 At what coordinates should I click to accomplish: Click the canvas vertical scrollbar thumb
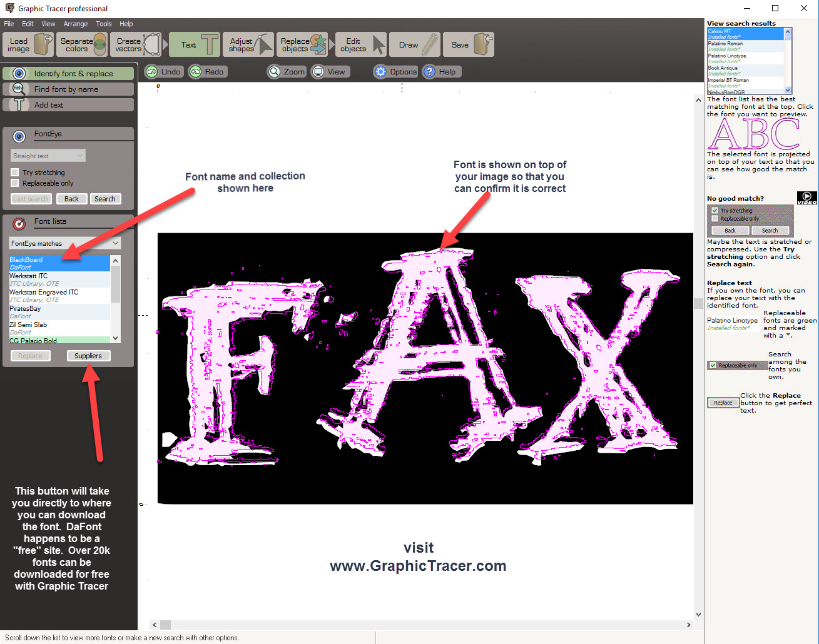pos(698,304)
